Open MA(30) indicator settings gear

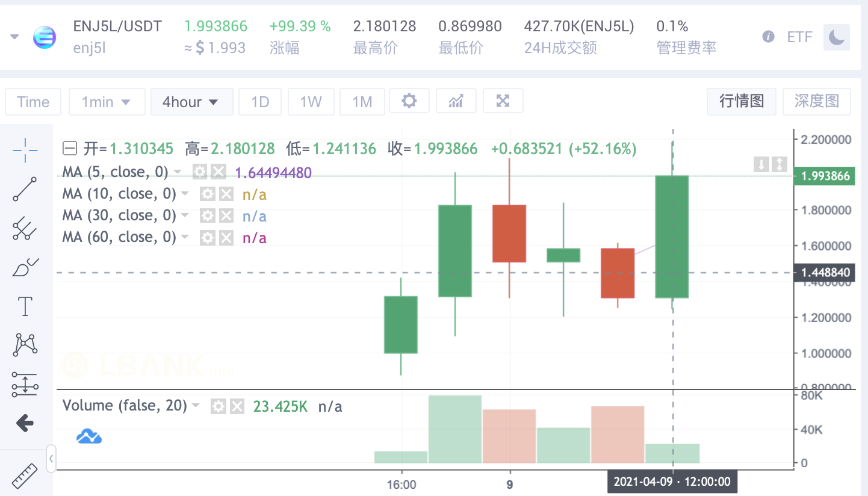coord(207,215)
